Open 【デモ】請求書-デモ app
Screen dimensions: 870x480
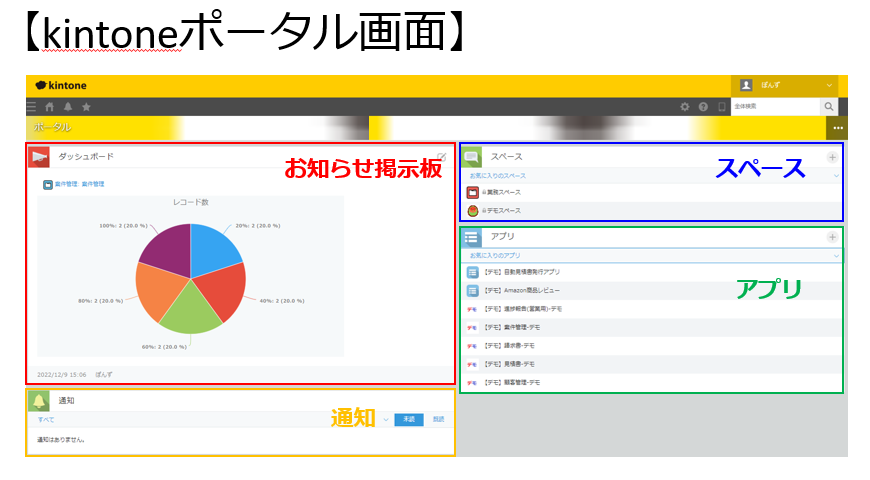(x=509, y=346)
